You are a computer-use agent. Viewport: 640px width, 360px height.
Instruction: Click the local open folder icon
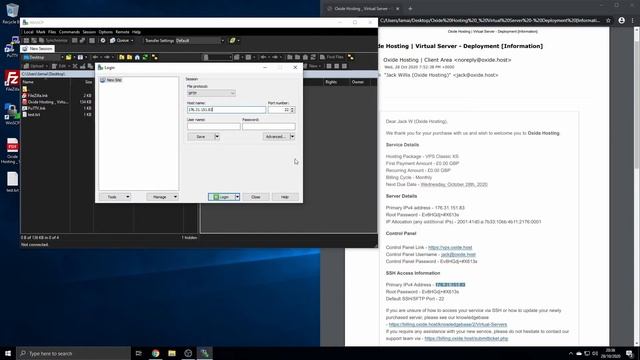pyautogui.click(x=69, y=57)
